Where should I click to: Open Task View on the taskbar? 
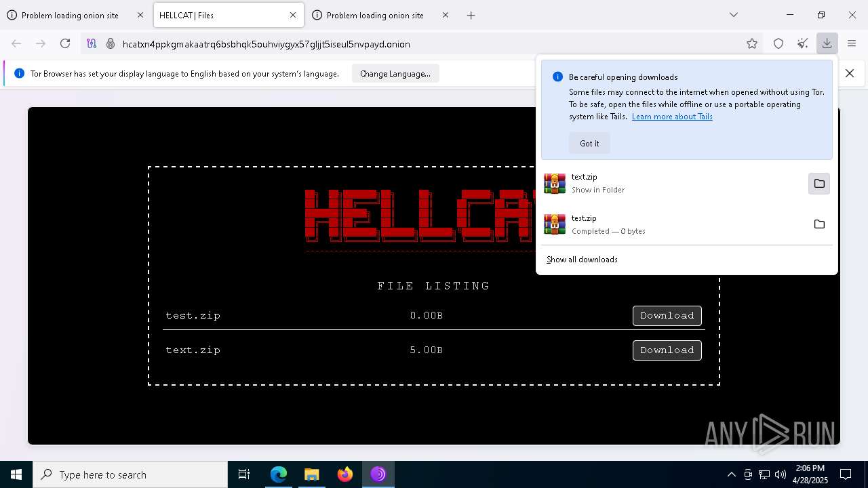(x=244, y=474)
